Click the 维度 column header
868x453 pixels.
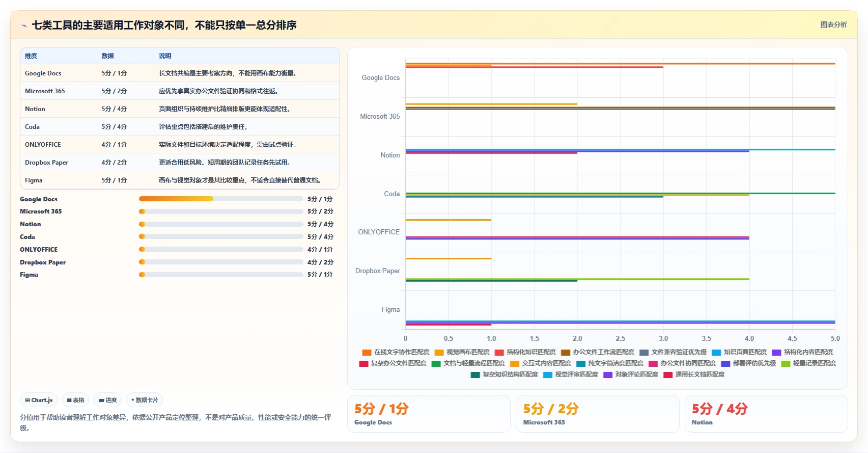coord(31,56)
